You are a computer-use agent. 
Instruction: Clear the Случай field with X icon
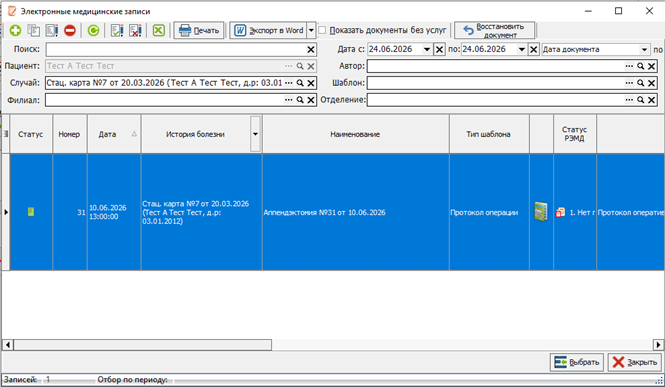point(311,83)
